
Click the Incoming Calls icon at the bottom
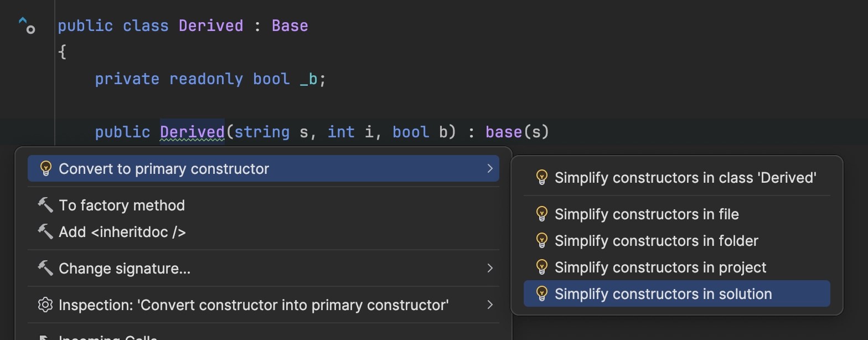click(45, 337)
